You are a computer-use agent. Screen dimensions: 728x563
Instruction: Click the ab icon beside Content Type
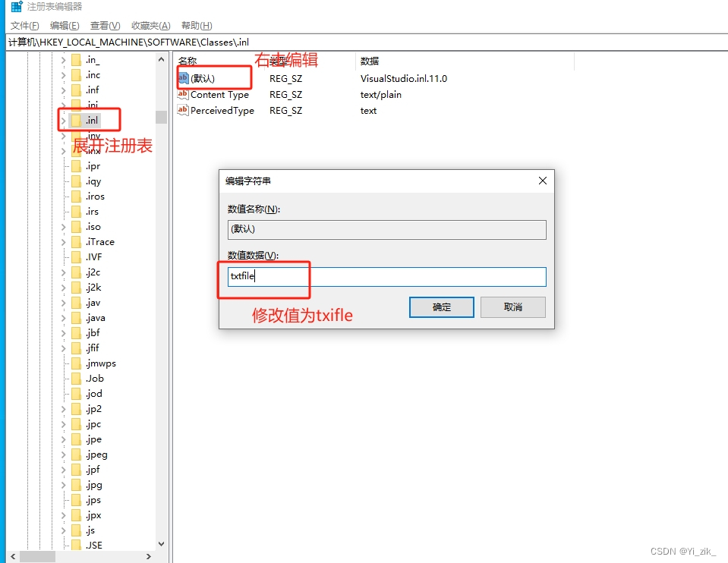pyautogui.click(x=184, y=94)
